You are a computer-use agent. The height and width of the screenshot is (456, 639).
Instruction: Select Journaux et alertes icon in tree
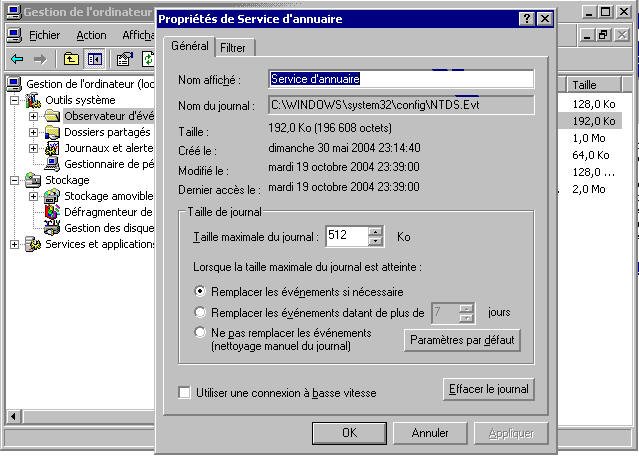click(53, 148)
